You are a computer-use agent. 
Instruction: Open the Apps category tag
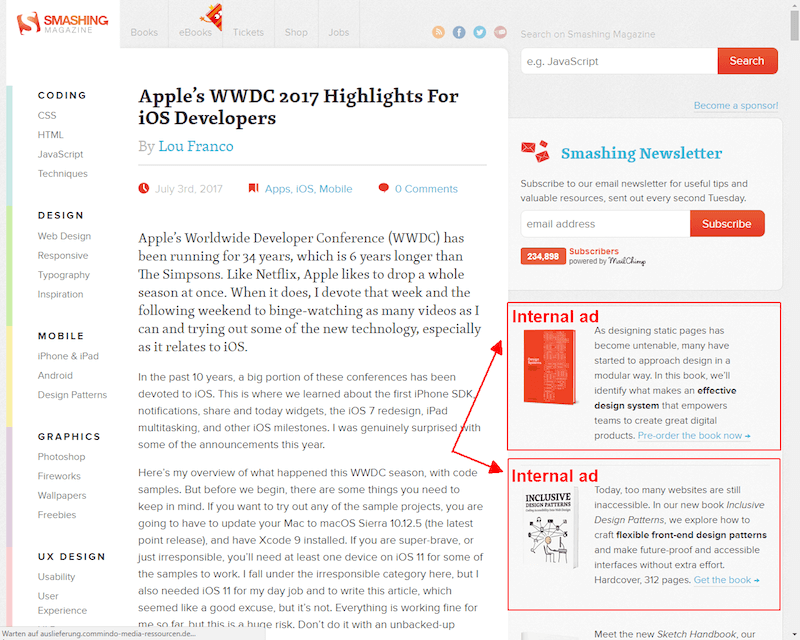tap(278, 189)
